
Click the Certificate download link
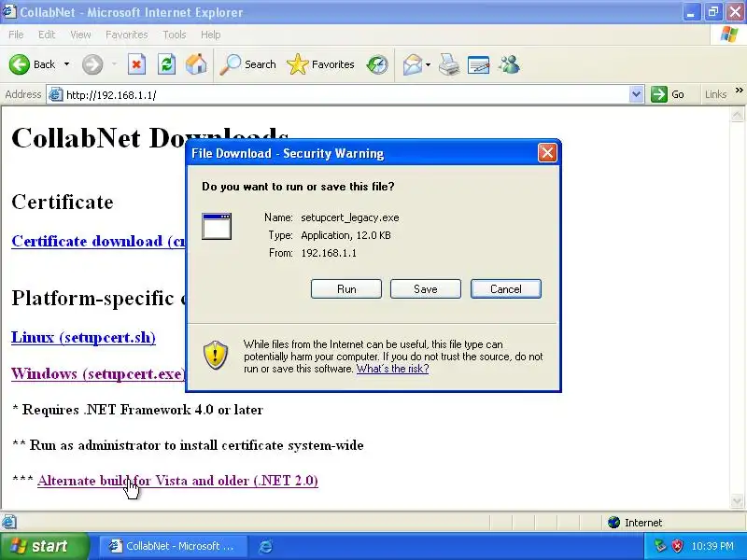click(x=99, y=241)
